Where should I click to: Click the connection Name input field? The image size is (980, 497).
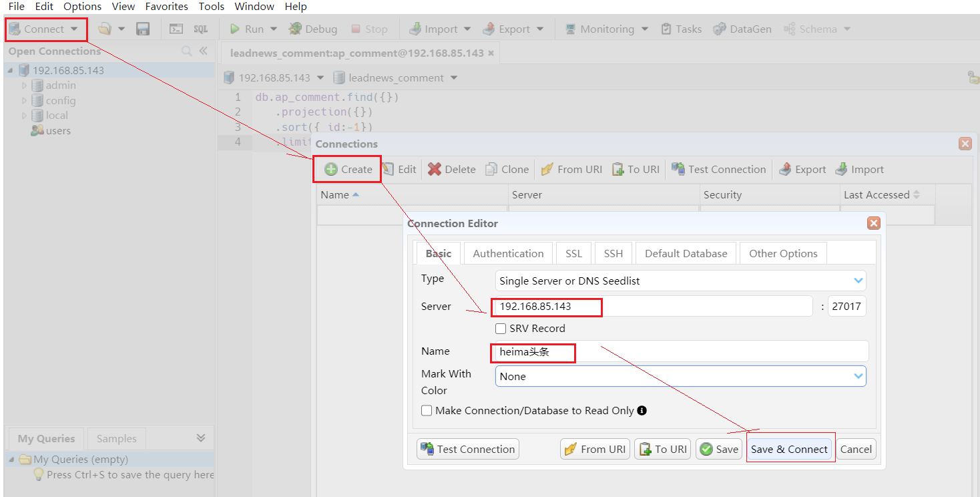(681, 351)
